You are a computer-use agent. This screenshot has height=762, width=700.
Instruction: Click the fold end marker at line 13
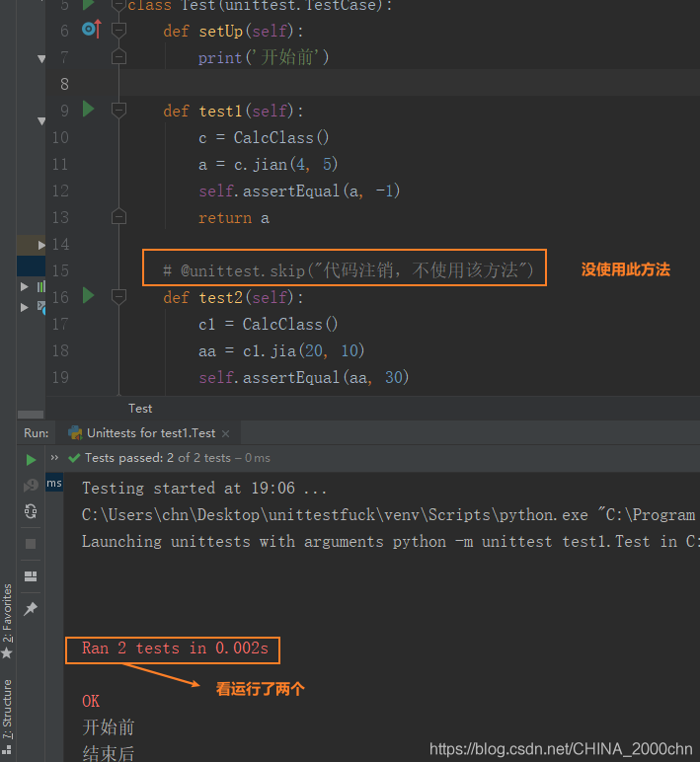click(x=118, y=216)
